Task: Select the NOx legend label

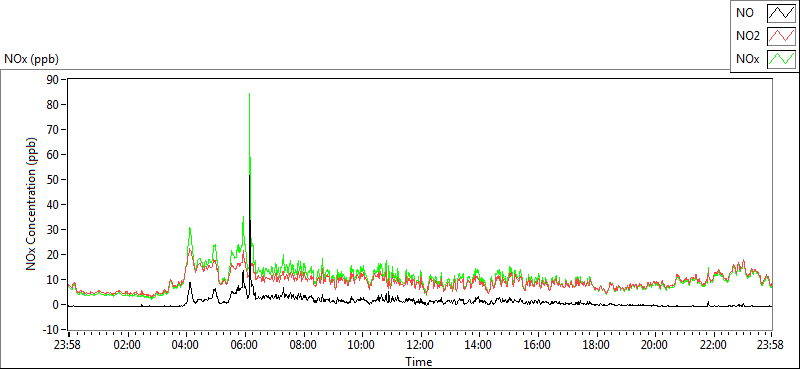Action: click(747, 59)
